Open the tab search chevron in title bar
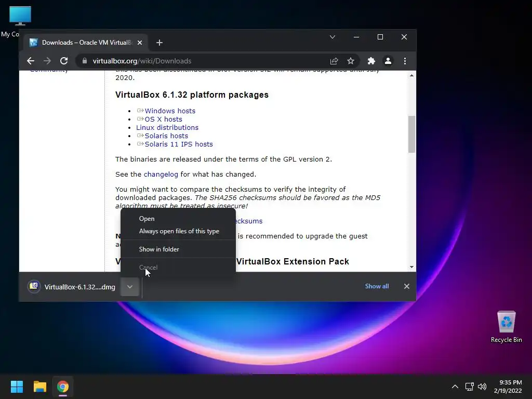The width and height of the screenshot is (532, 399). [x=332, y=37]
